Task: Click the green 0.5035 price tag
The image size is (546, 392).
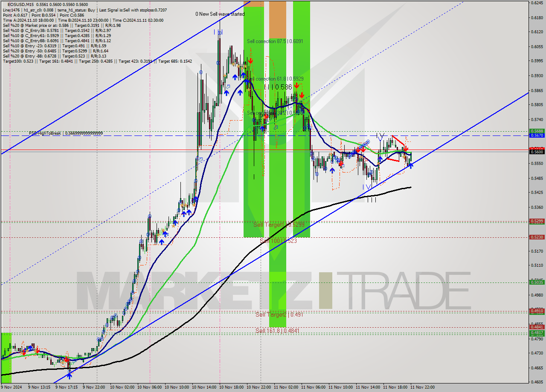Action: coord(537,282)
